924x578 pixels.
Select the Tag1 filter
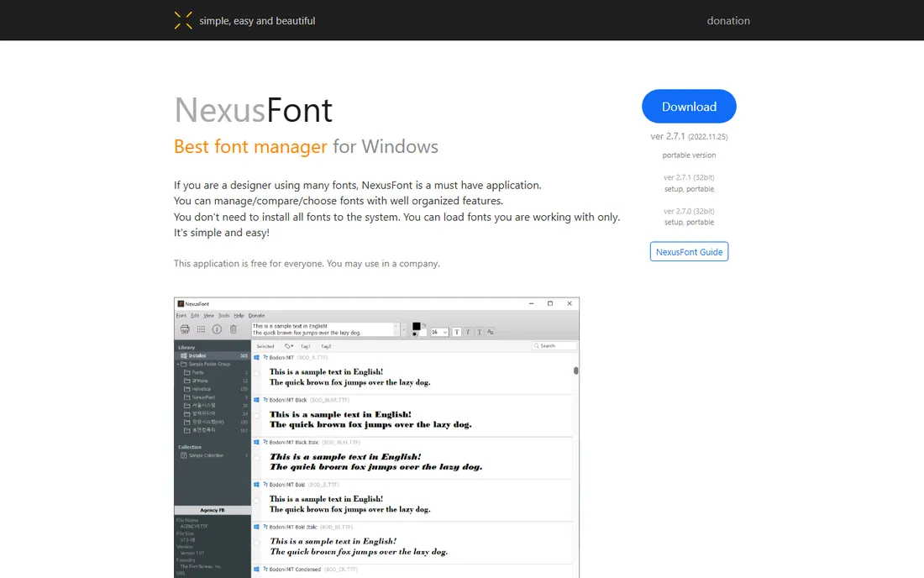(305, 346)
